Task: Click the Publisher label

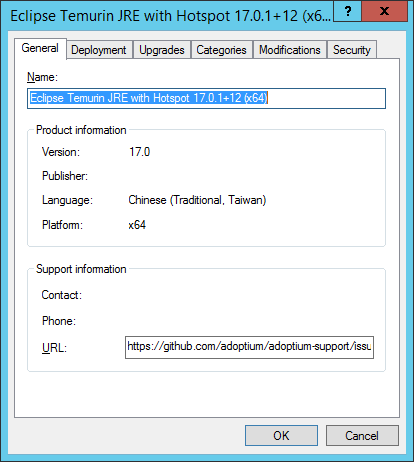Action: tap(65, 176)
